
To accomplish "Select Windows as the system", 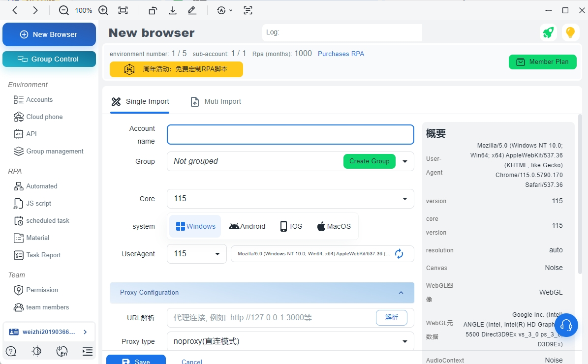I will click(x=195, y=226).
